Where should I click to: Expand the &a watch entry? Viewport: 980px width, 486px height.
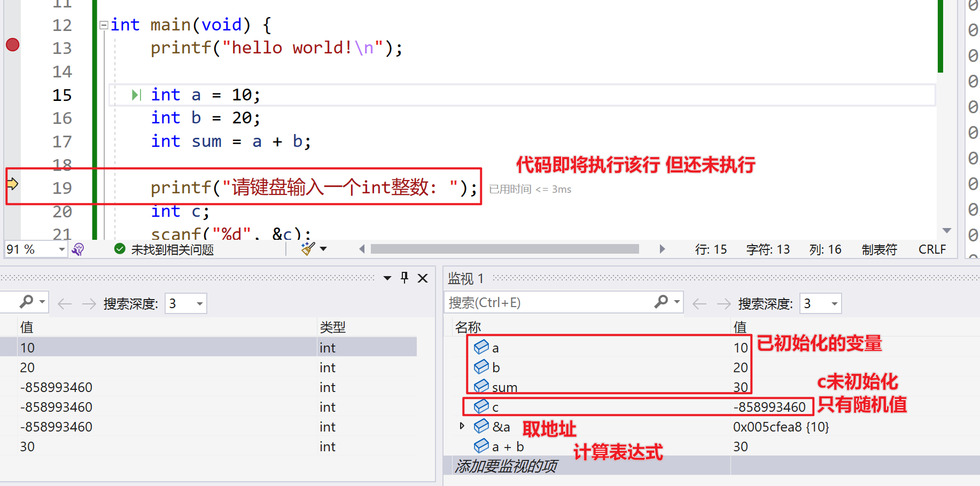pos(462,426)
